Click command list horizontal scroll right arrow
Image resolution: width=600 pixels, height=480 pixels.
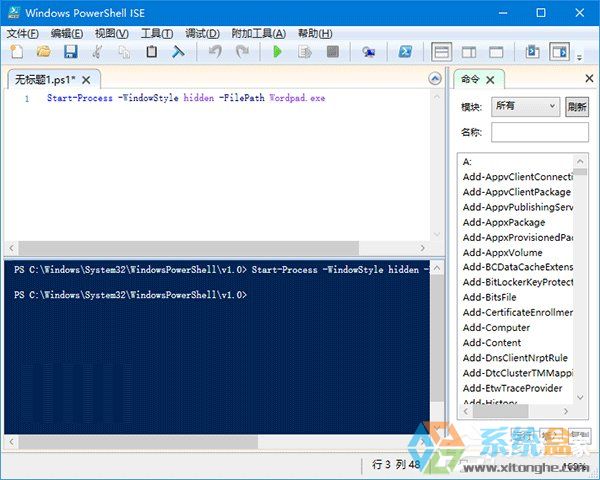[566, 411]
